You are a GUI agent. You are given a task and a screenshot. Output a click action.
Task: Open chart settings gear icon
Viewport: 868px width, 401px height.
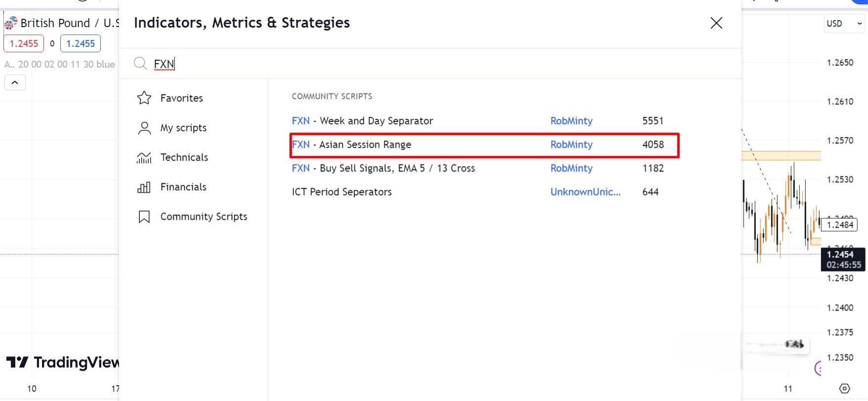(845, 389)
